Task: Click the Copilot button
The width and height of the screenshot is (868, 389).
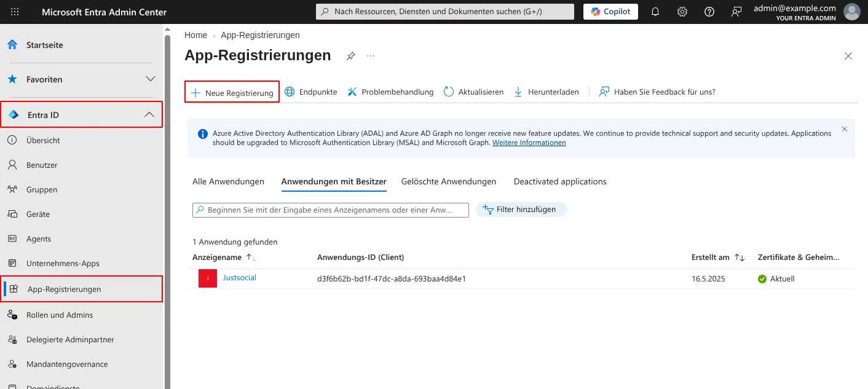Action: (x=610, y=12)
